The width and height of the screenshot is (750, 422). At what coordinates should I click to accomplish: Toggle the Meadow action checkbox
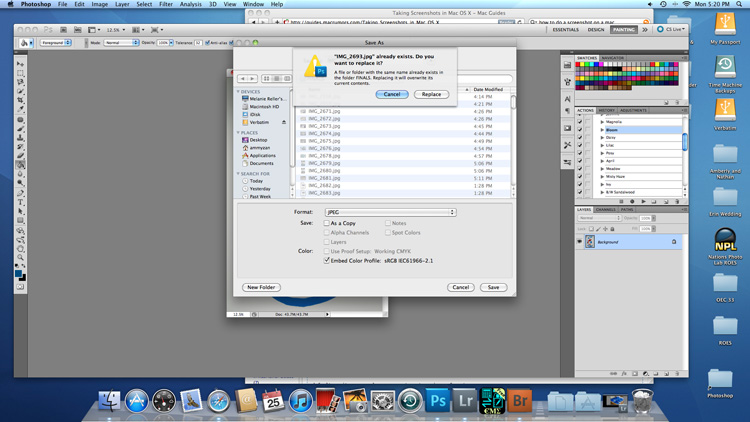coord(580,168)
